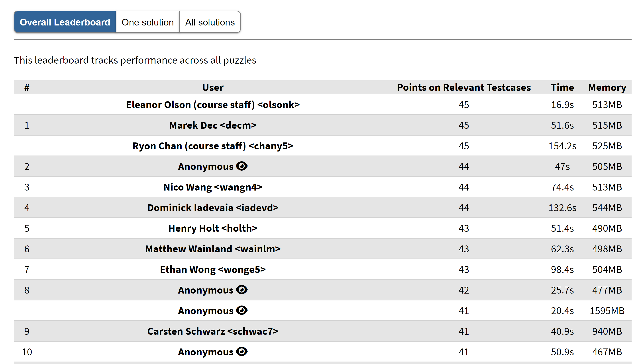
Task: Open Eleanor Olson (course staff) entry
Action: [213, 105]
